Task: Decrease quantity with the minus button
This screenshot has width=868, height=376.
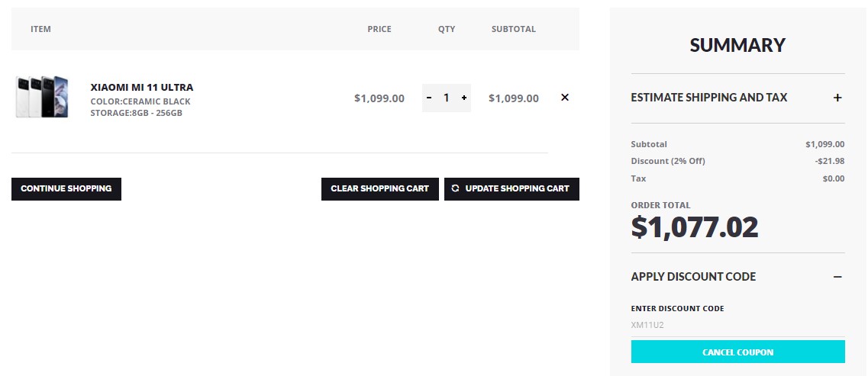Action: point(429,98)
